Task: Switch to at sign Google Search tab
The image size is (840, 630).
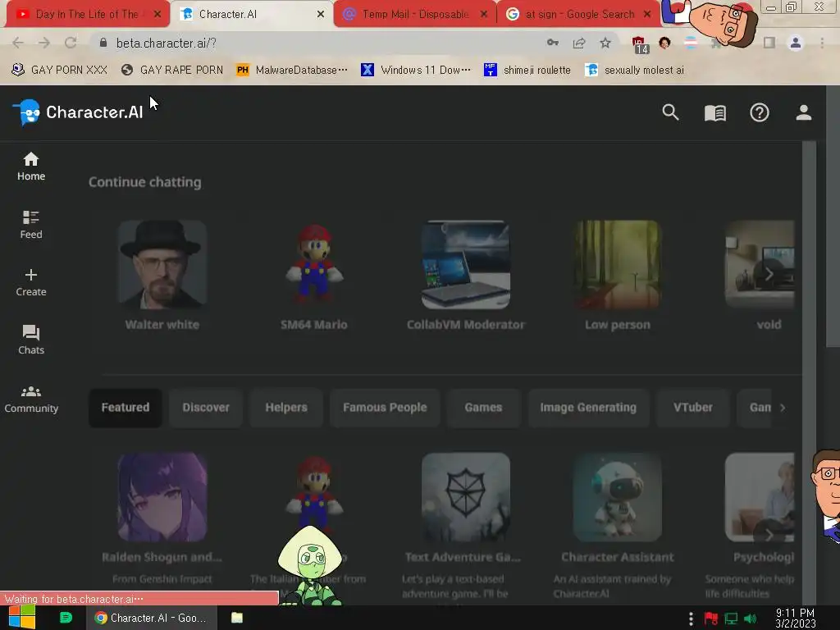Action: click(578, 15)
